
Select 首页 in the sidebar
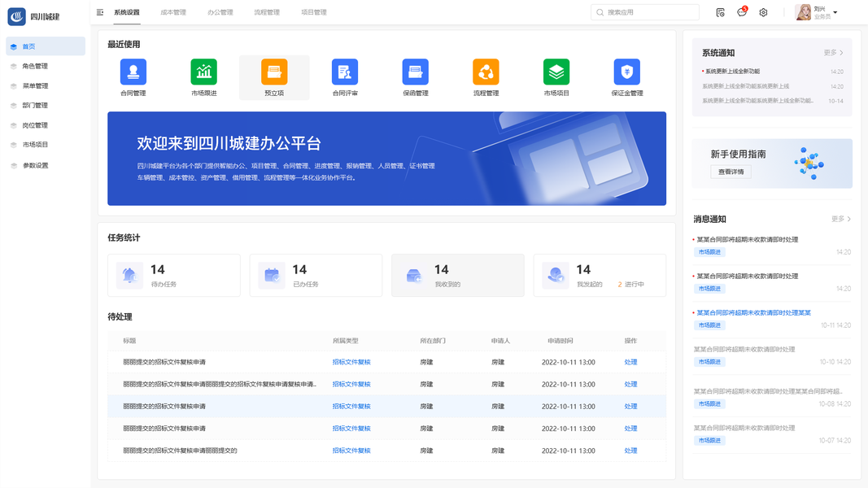coord(46,46)
